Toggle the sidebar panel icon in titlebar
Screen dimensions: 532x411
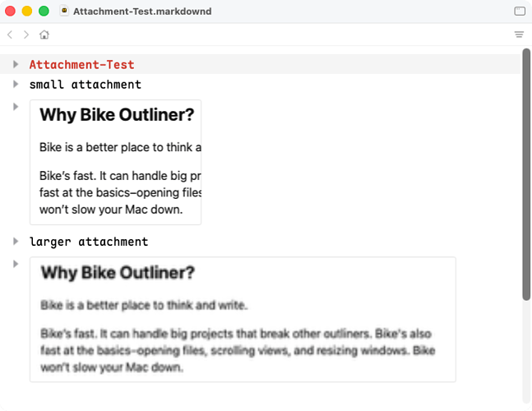[520, 12]
